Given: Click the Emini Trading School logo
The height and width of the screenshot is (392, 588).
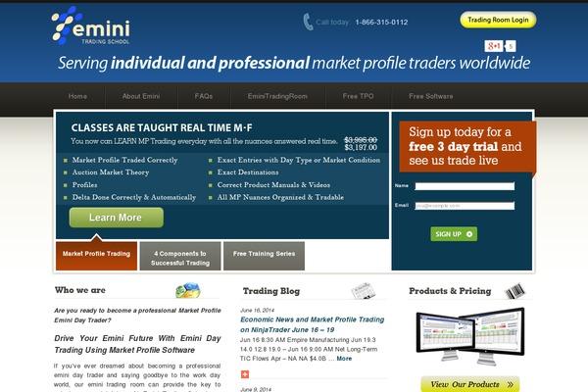Looking at the screenshot, I should click(91, 25).
